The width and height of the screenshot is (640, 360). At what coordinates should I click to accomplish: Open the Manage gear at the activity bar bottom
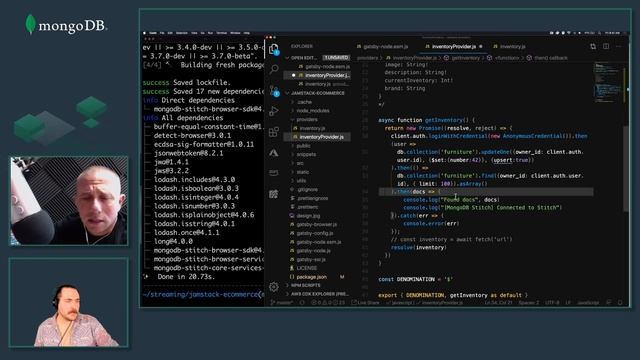(x=274, y=287)
